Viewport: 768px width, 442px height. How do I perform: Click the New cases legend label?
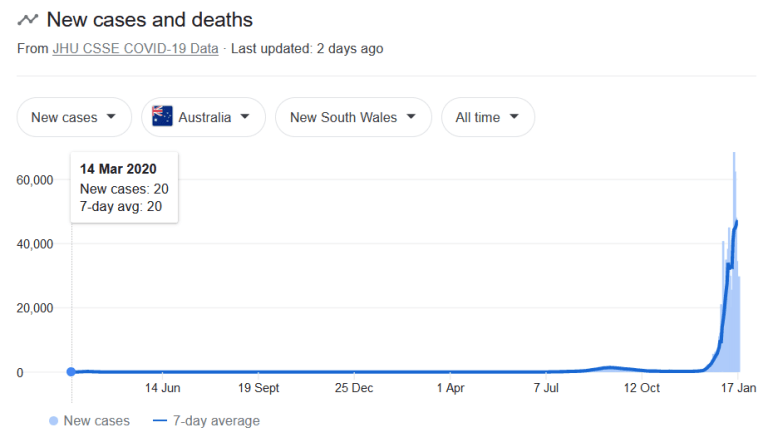coord(96,421)
